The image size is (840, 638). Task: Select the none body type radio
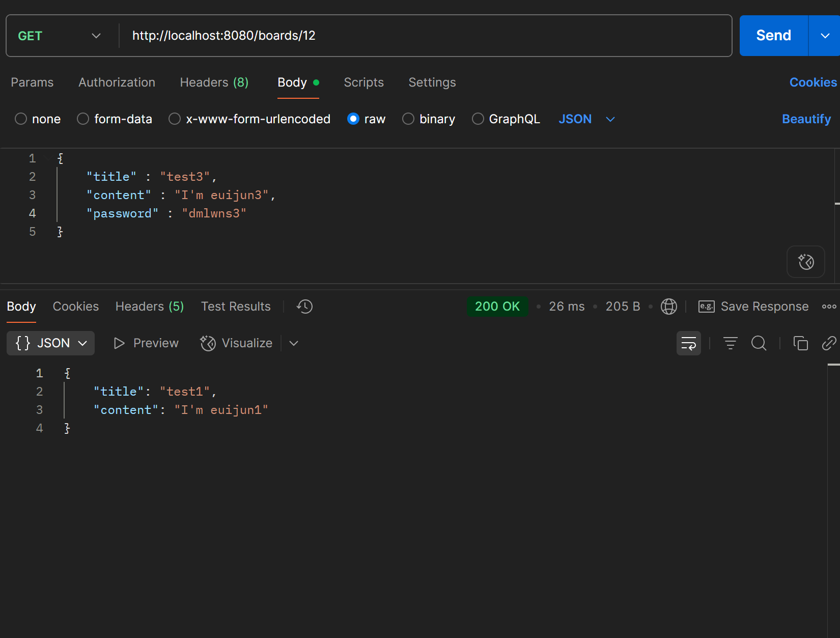[21, 119]
